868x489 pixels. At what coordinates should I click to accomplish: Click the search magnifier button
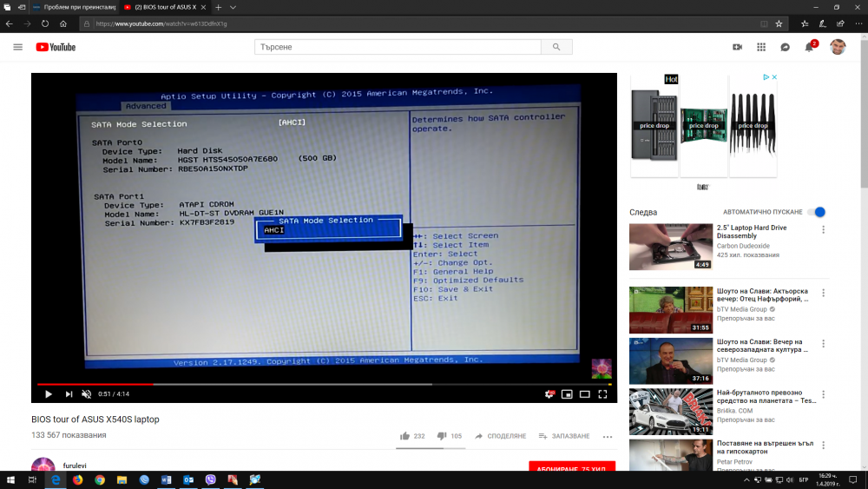point(556,47)
